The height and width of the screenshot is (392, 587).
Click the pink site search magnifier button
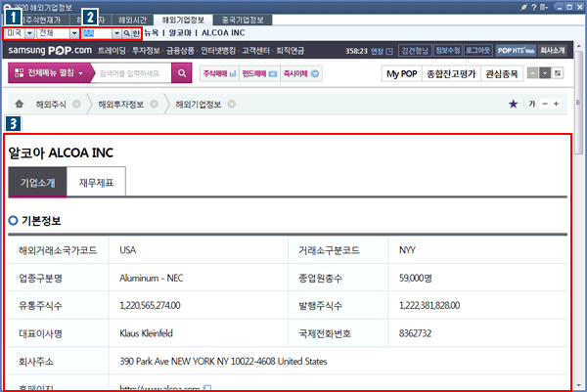pyautogui.click(x=182, y=73)
